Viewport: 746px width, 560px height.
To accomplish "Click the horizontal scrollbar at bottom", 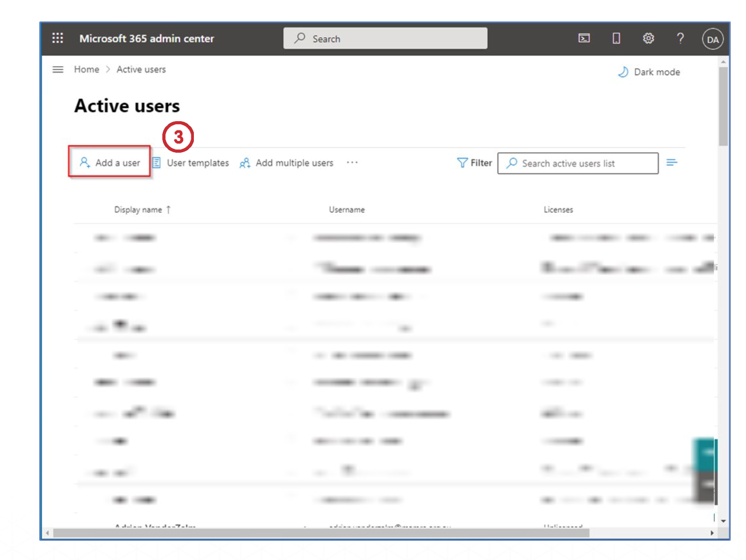I will click(x=321, y=533).
